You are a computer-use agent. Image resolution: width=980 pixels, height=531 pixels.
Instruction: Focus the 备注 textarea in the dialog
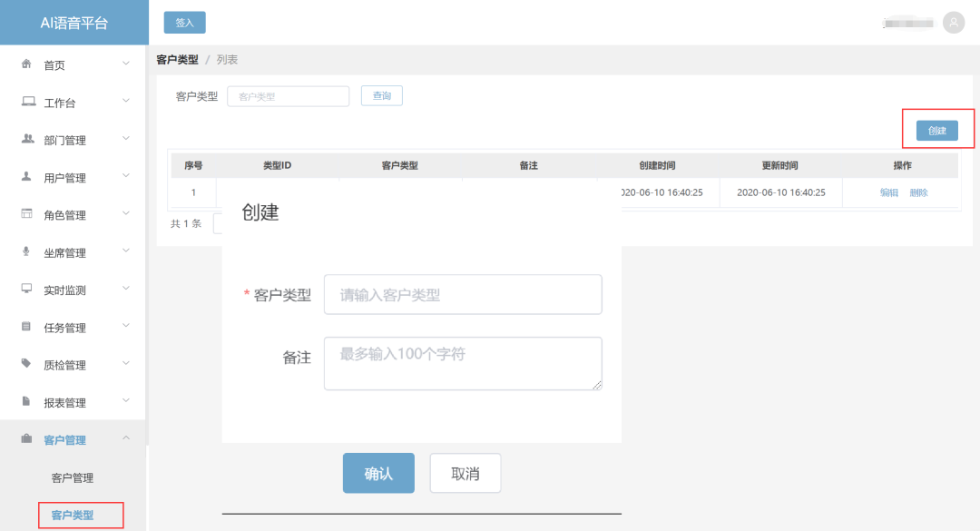pyautogui.click(x=463, y=363)
